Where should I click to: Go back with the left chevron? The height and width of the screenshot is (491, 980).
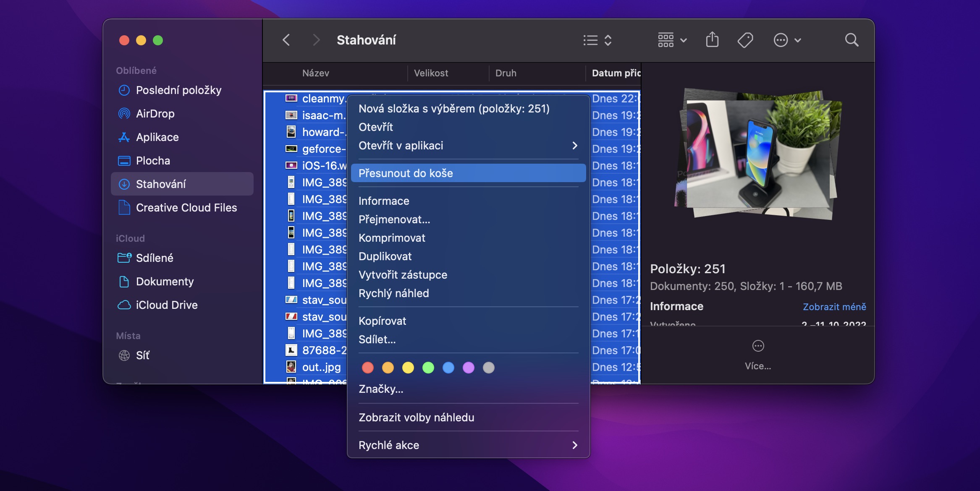[286, 40]
